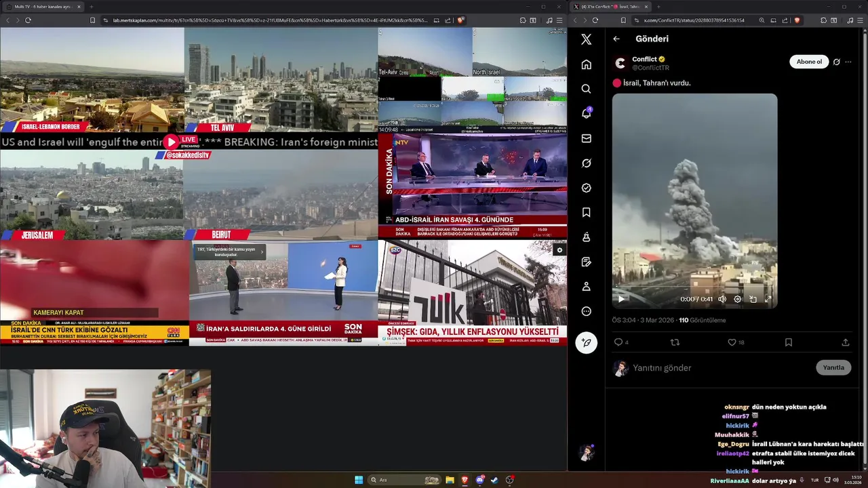The width and height of the screenshot is (868, 488).
Task: Open new tab in X browser window
Action: [658, 7]
